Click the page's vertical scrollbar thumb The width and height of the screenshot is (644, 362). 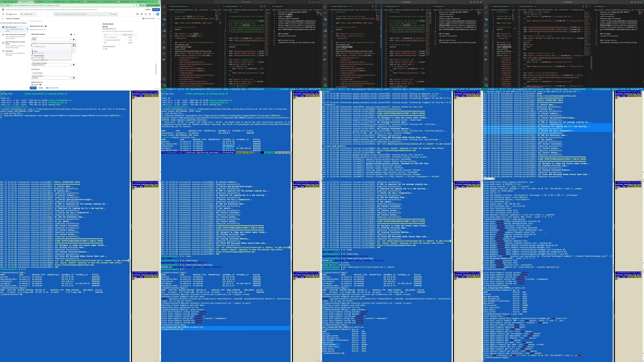tap(156, 69)
